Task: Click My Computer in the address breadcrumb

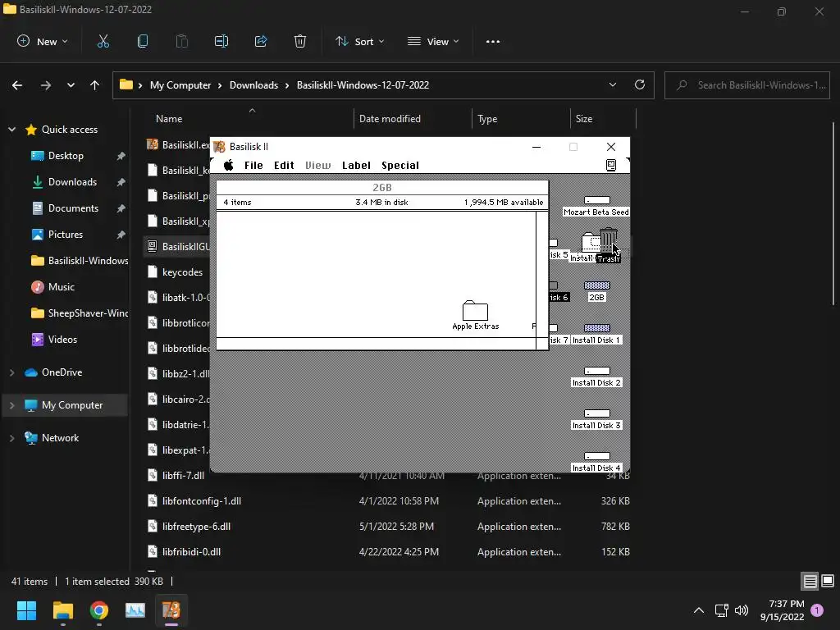Action: click(180, 85)
